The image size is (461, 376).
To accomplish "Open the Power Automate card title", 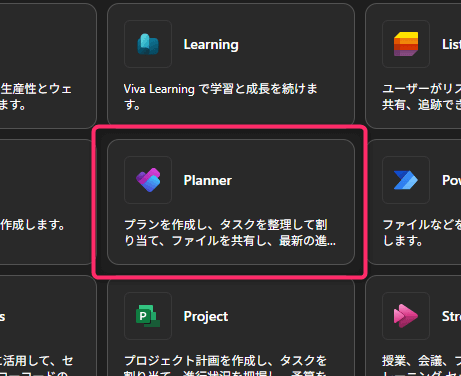I will click(x=451, y=180).
